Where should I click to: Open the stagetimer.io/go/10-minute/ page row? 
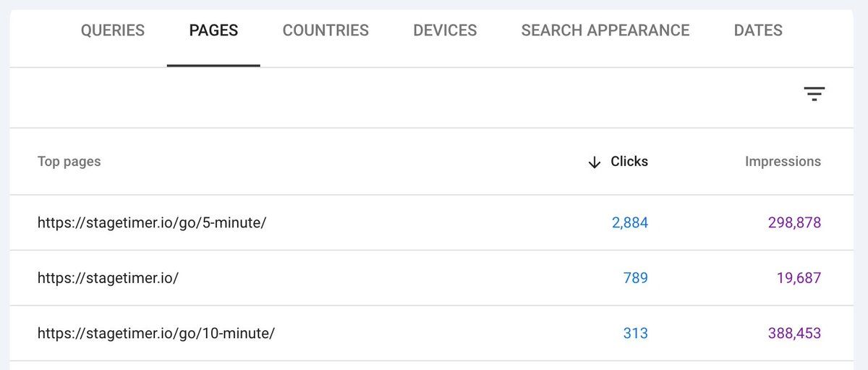156,333
